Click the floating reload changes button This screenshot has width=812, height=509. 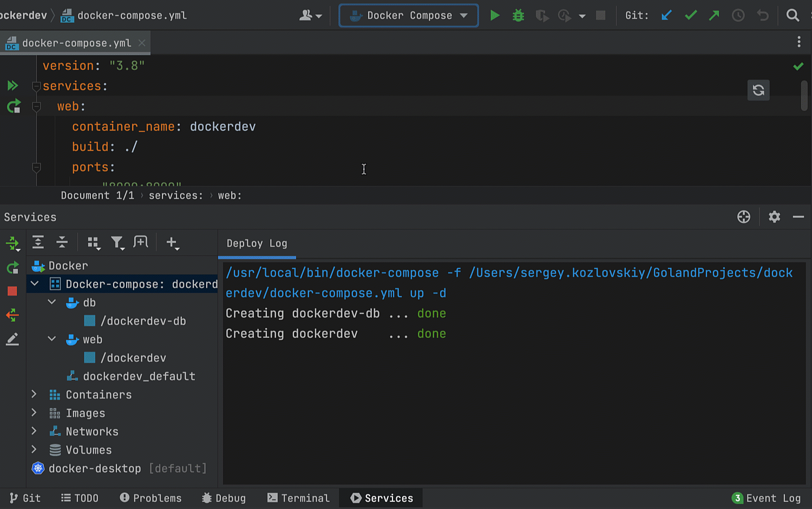click(x=758, y=90)
